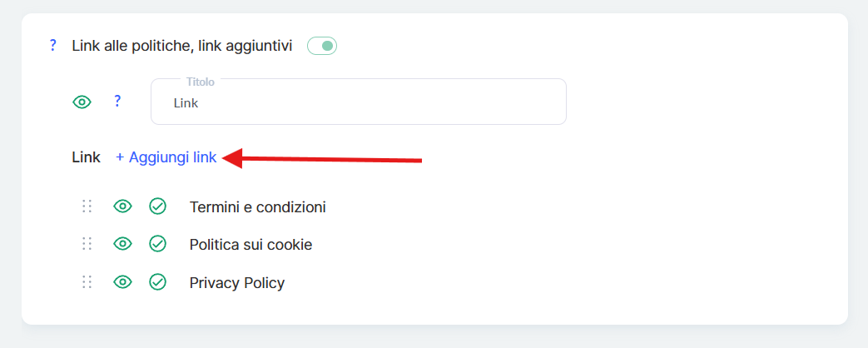
Task: Click the Titolo input field
Action: click(358, 103)
